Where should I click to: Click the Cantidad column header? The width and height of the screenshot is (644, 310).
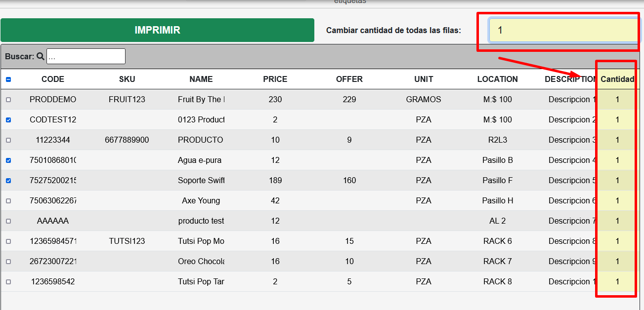(617, 79)
